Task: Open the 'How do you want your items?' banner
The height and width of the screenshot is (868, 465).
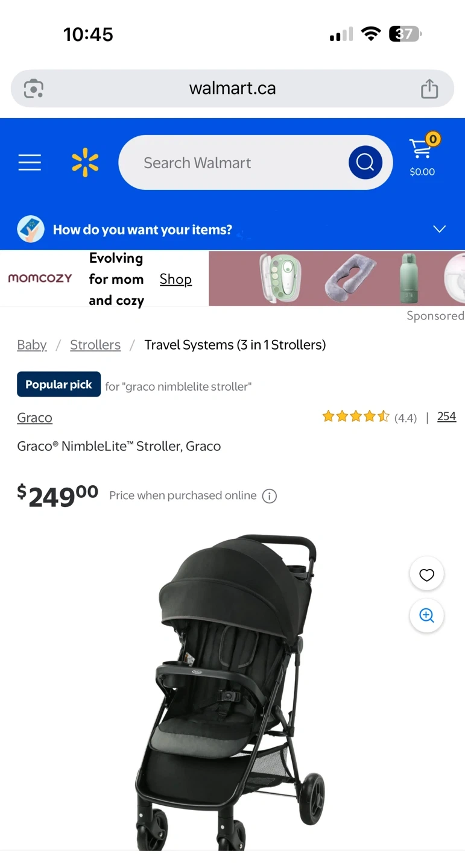Action: 232,229
